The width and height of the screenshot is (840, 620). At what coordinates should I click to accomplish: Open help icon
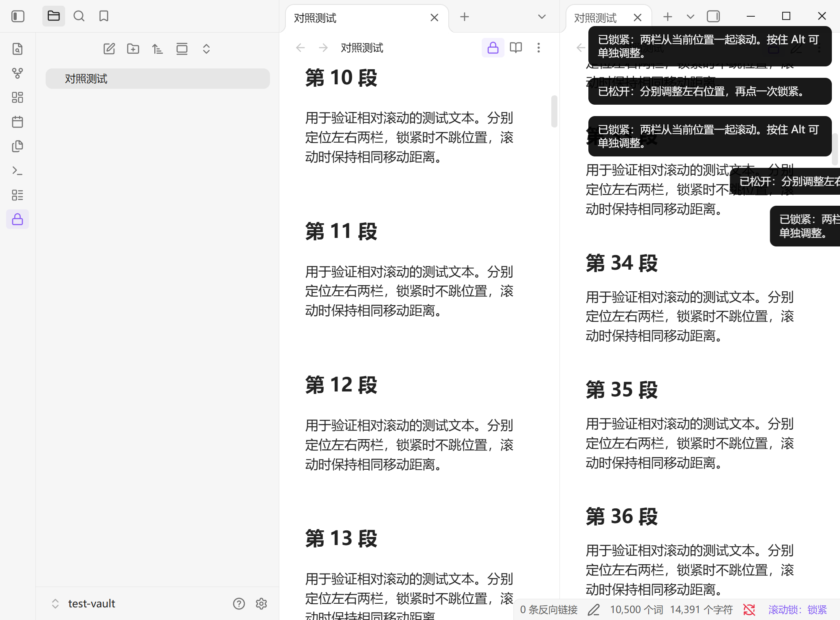pos(239,604)
